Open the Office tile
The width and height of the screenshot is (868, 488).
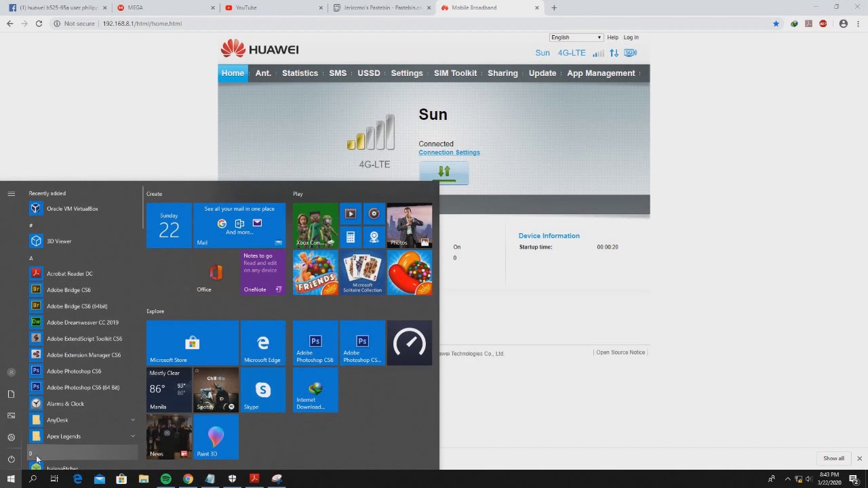216,272
